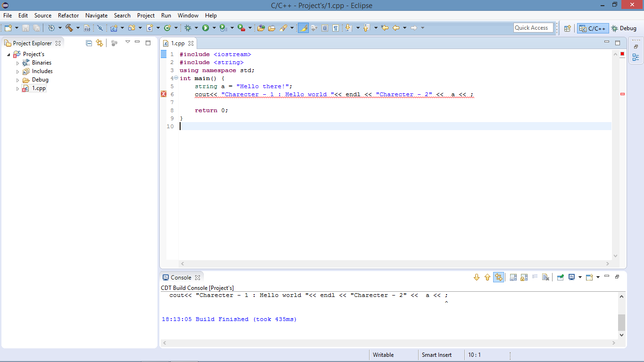Close the Project Explorer view

point(58,43)
